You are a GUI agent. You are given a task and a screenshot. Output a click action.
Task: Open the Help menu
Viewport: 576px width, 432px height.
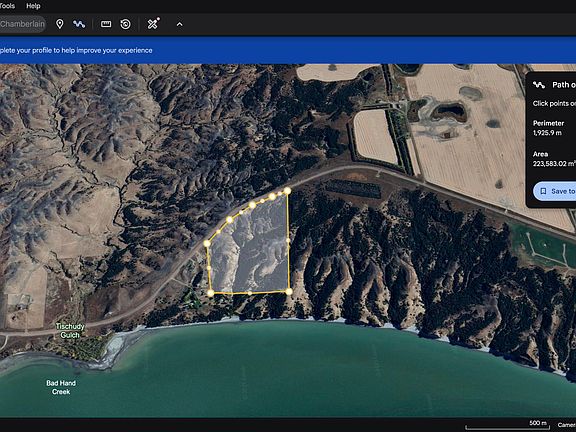pos(33,6)
